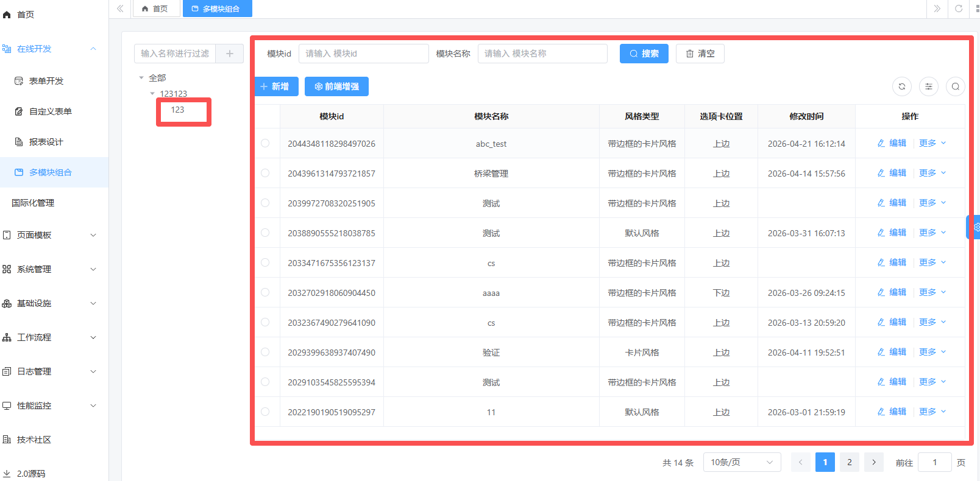Image resolution: width=980 pixels, height=481 pixels.
Task: Select radio button for the aaaa row
Action: [x=265, y=292]
